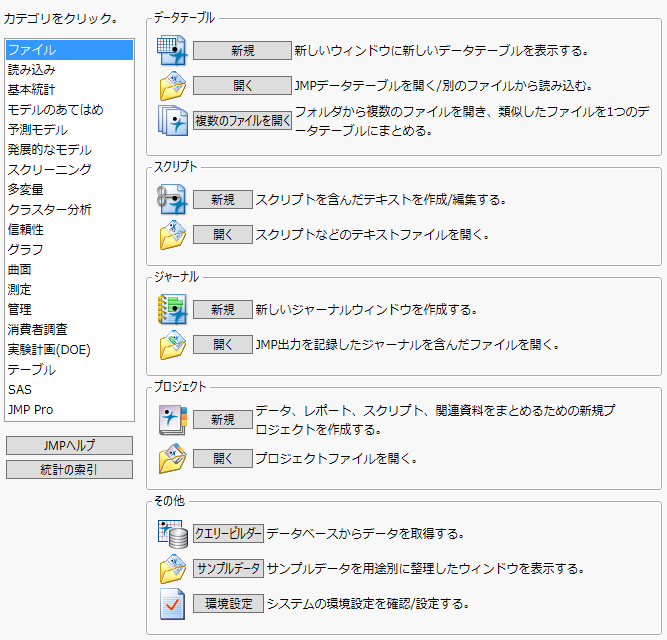Viewport: 667px width, 640px height.
Task: Click the query builder database icon
Action: point(172,534)
